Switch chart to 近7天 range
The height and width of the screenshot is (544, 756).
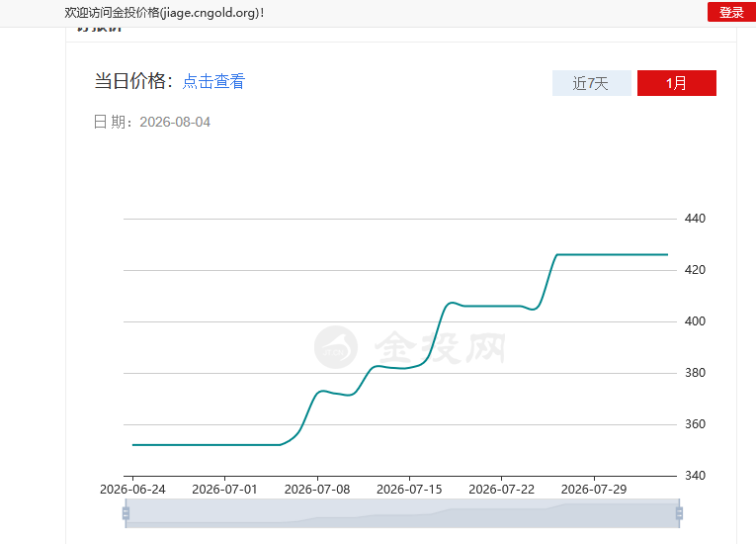point(592,83)
